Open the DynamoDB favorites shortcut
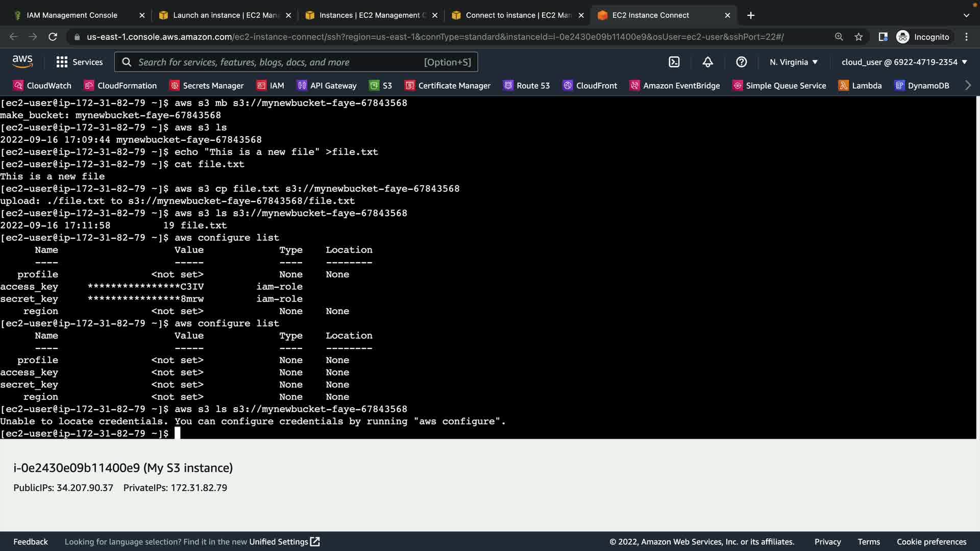 922,86
